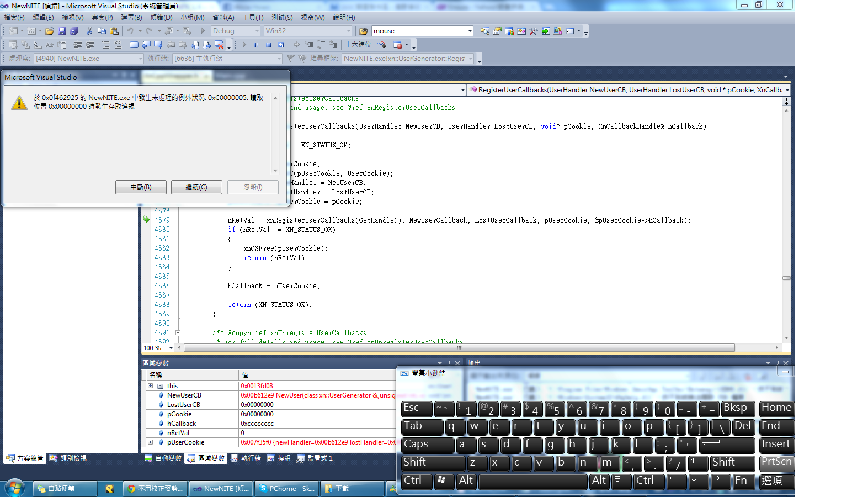Click the clear bookmarks red X icon
The height and width of the screenshot is (497, 868).
point(219,45)
